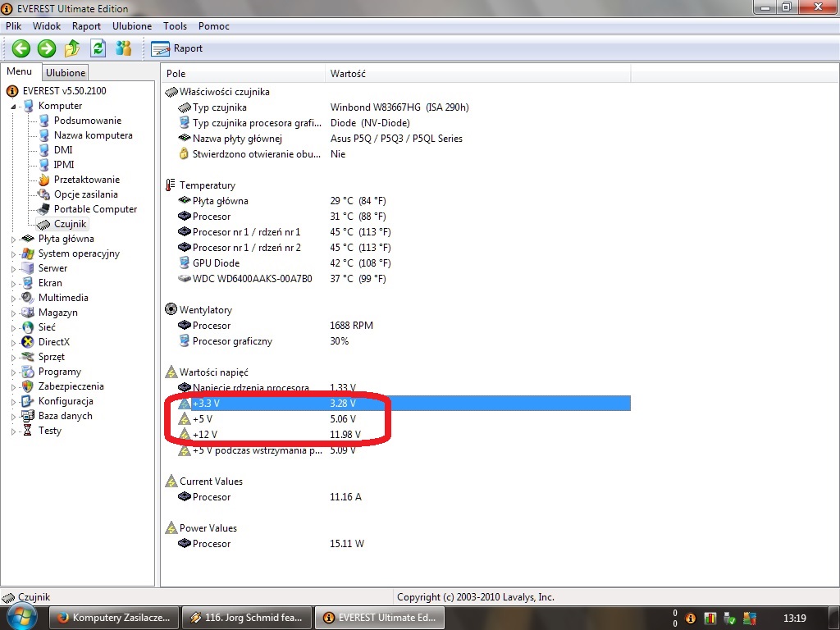Screen dimensions: 840x630
Task: Click the Windows Start orb
Action: point(21,617)
